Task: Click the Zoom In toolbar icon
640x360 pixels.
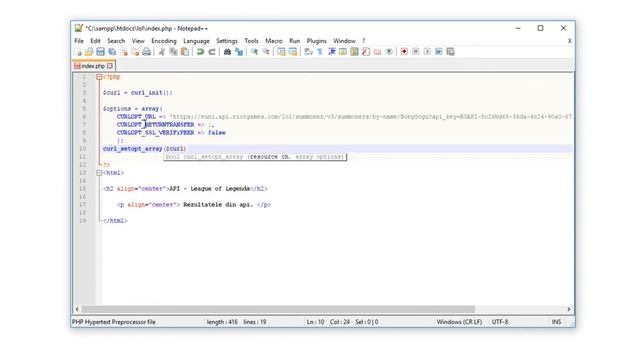Action: (254, 52)
